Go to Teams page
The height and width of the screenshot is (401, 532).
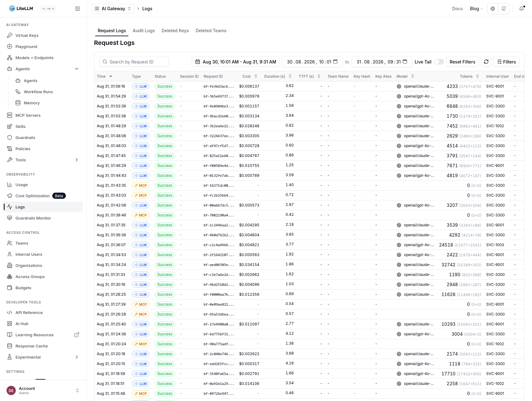[x=43, y=243]
